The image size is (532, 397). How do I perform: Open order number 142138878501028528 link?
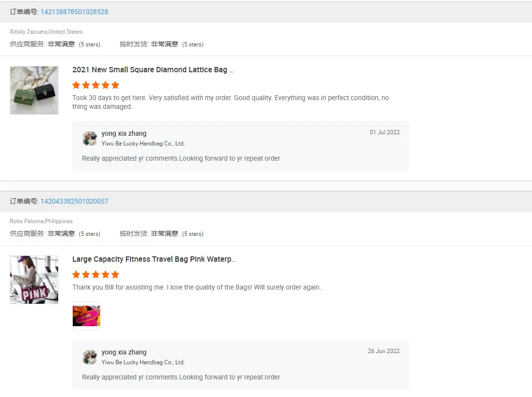(74, 12)
